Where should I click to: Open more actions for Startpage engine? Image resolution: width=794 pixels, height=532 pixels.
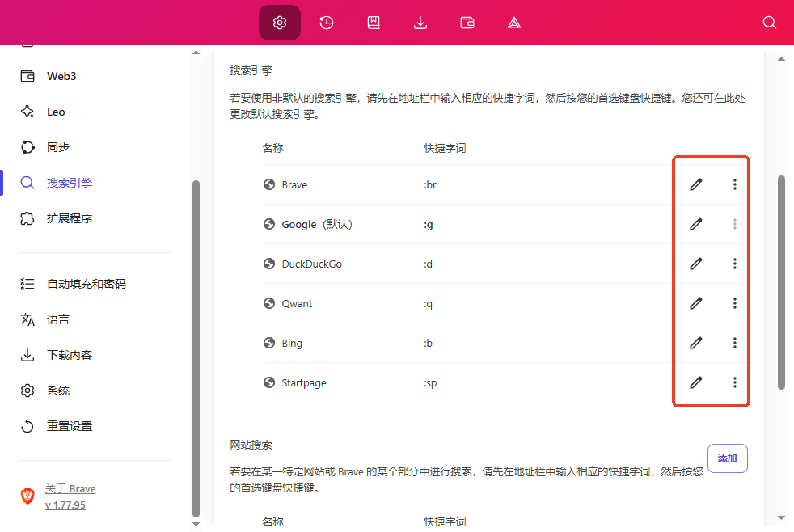(x=735, y=382)
